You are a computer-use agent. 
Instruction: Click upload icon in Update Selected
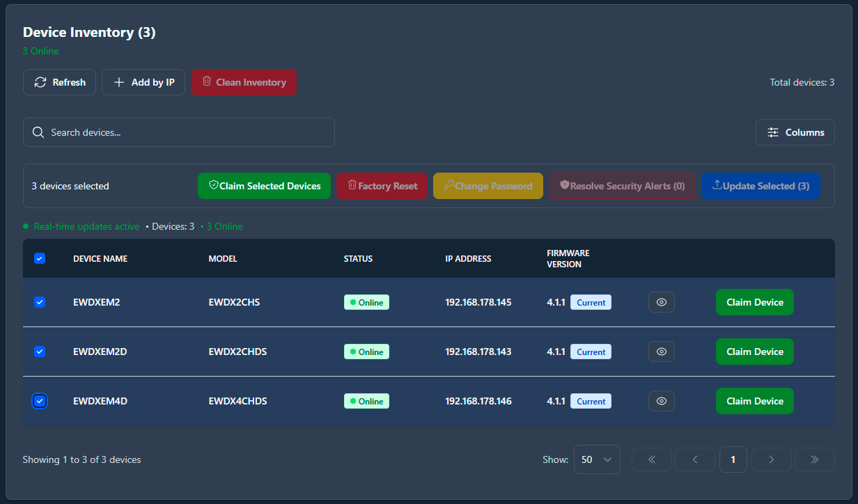pyautogui.click(x=717, y=185)
